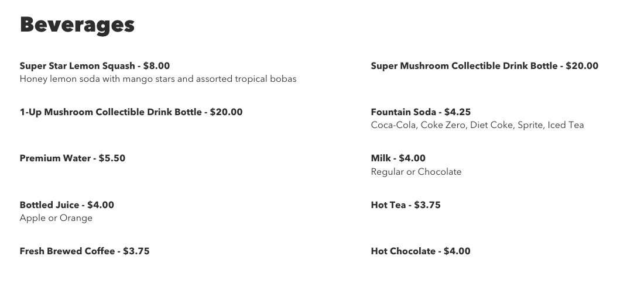This screenshot has width=644, height=294.
Task: Click the $3.75 price beside Hot Tea
Action: tap(427, 205)
